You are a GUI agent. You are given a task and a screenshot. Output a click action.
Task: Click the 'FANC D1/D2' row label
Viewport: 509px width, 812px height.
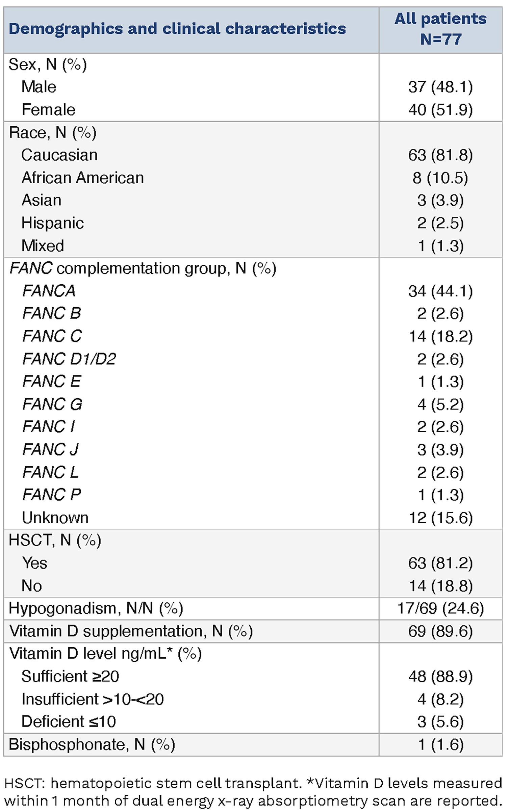tap(69, 359)
